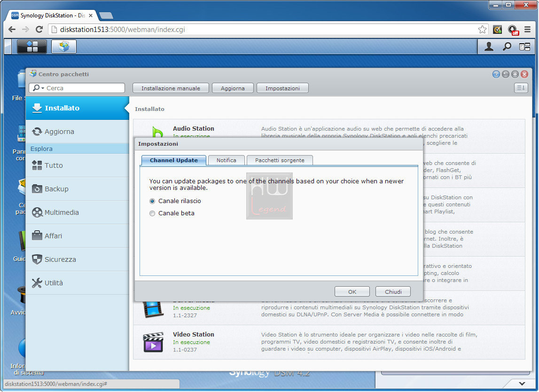The image size is (539, 392).
Task: Click the Norton extension icon in browser
Action: 497,30
